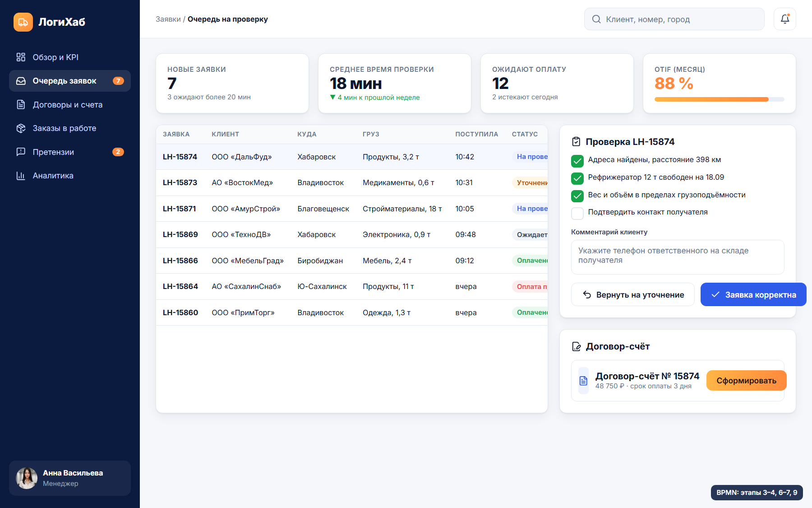Click clipboard icon beside Проверка LH-15874

click(576, 142)
